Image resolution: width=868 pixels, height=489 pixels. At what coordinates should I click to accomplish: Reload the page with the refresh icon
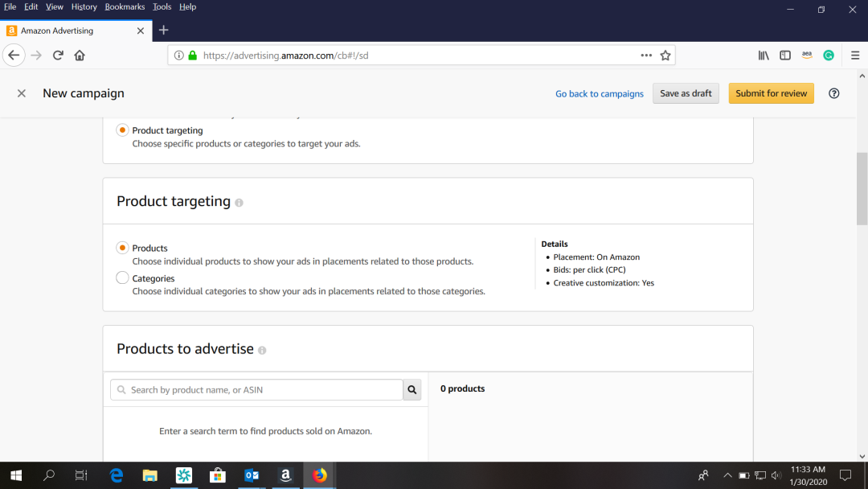point(58,55)
